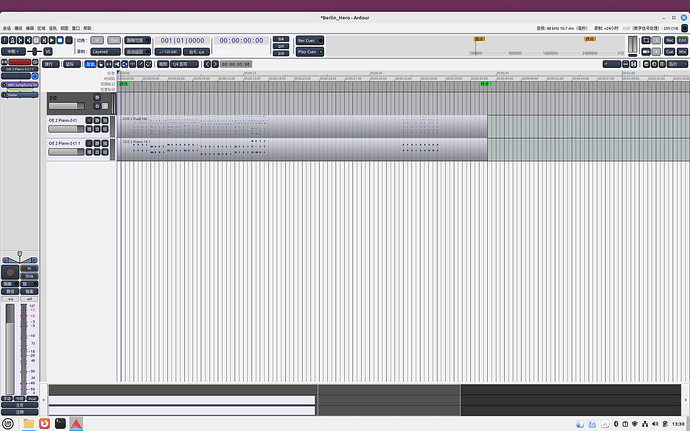
Task: Toggle the Rec Cues button
Action: [308, 40]
